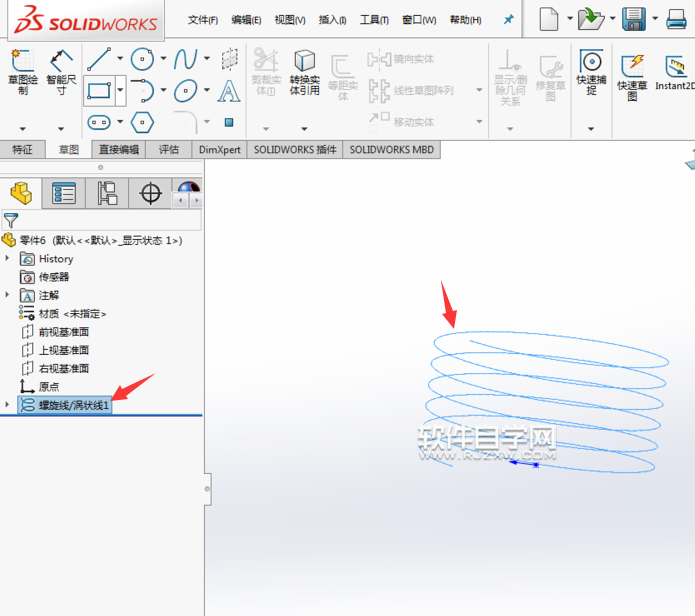Select the Polygon sketch tool
Viewport: 695px width, 616px height.
(x=142, y=122)
